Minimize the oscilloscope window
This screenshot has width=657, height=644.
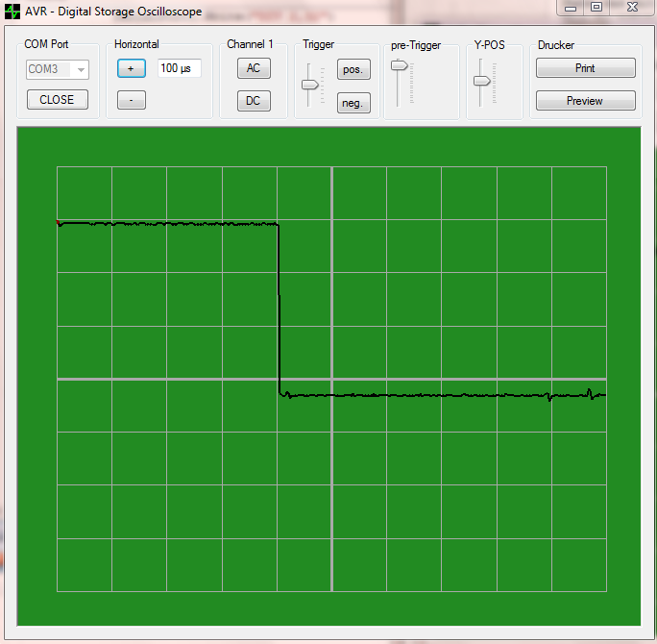[x=571, y=8]
